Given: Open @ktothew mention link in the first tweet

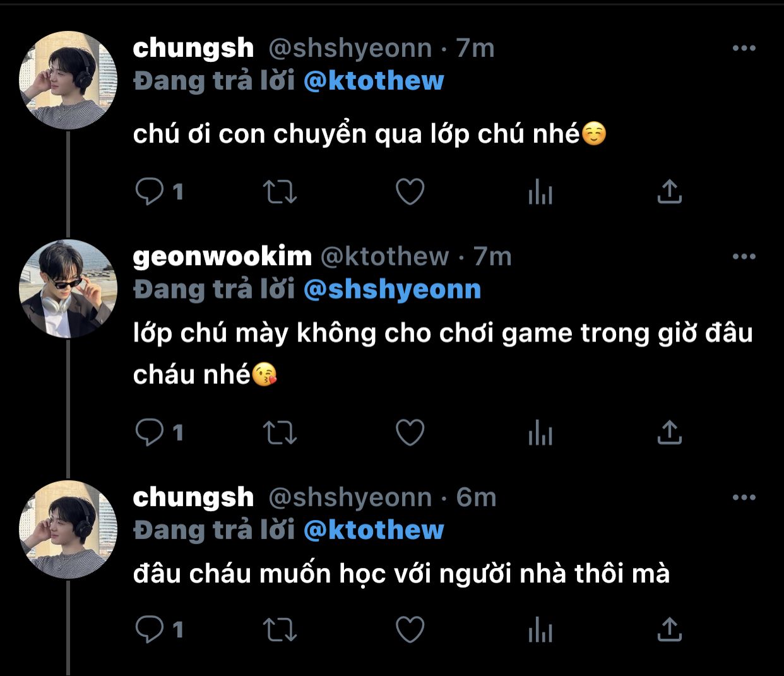Looking at the screenshot, I should point(374,81).
